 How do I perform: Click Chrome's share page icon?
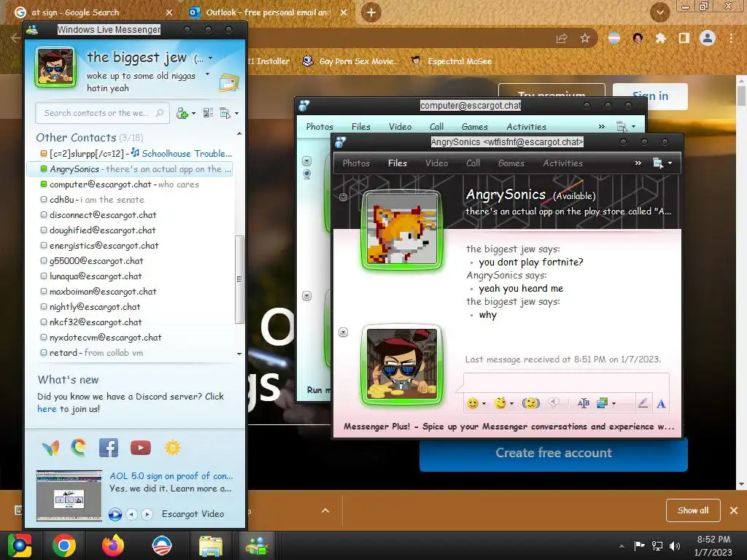pyautogui.click(x=562, y=38)
